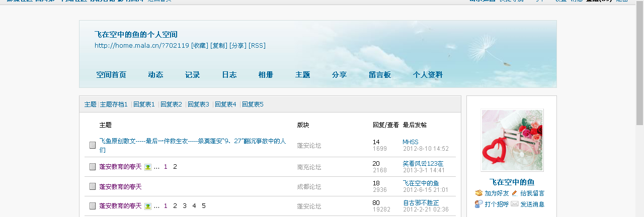The height and width of the screenshot is (217, 644).
Task: Click the [收藏] link near the URL
Action: 200,46
